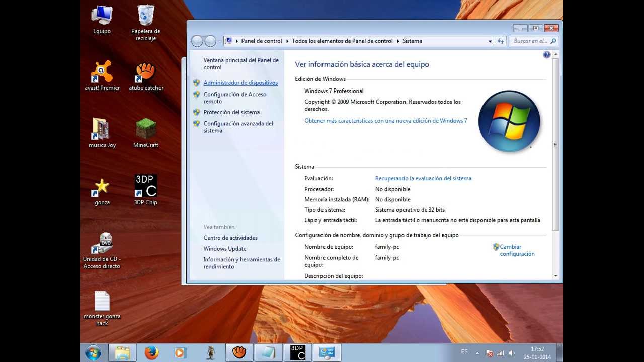Expand arrow before Panel de control breadcrumb
This screenshot has width=644, height=362.
pos(236,41)
